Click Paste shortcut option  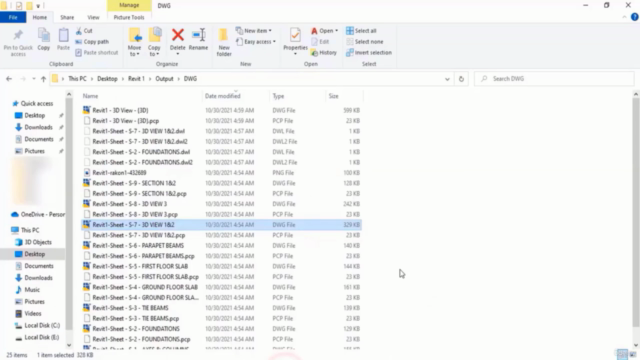(97, 53)
